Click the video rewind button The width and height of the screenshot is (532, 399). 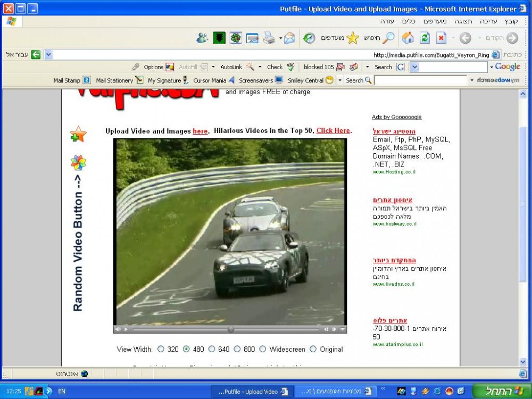click(326, 329)
